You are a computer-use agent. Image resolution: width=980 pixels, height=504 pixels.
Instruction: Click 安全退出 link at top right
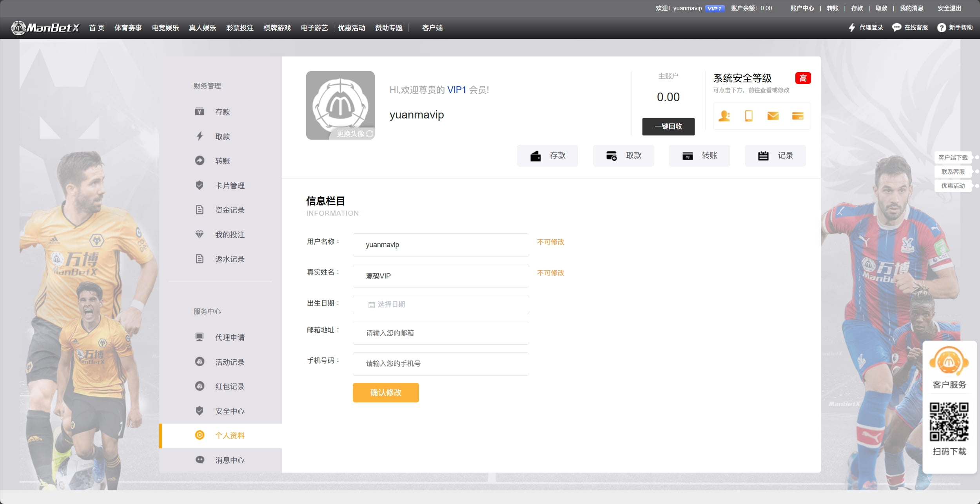(x=949, y=8)
